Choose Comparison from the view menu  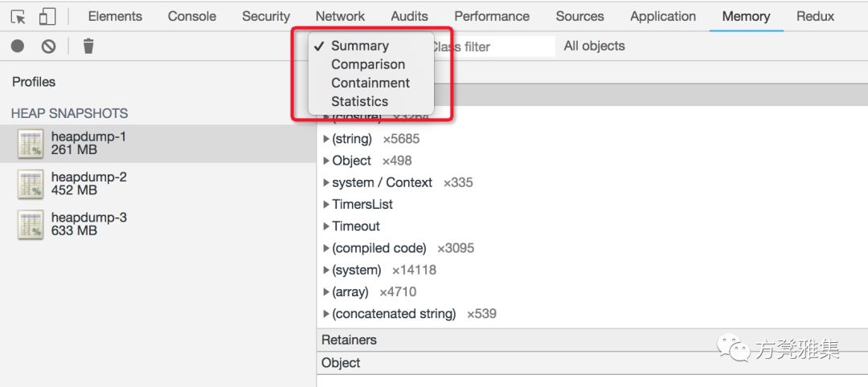368,64
